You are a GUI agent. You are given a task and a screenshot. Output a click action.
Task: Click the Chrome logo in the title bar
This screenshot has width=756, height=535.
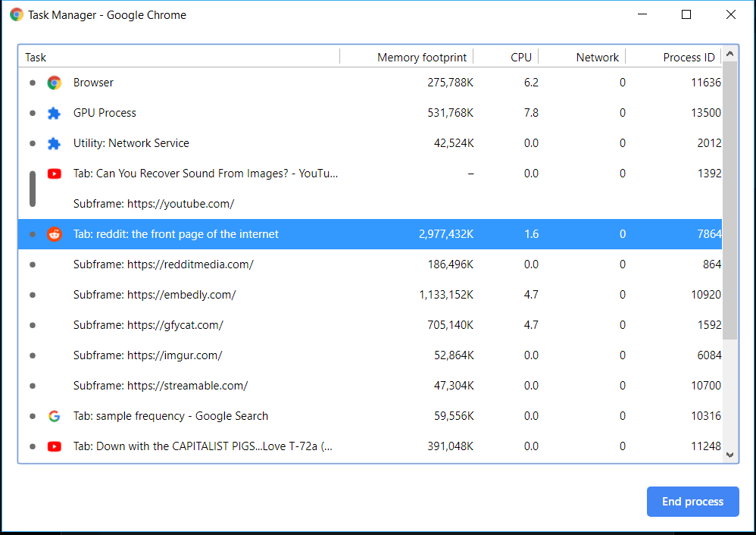click(x=17, y=14)
